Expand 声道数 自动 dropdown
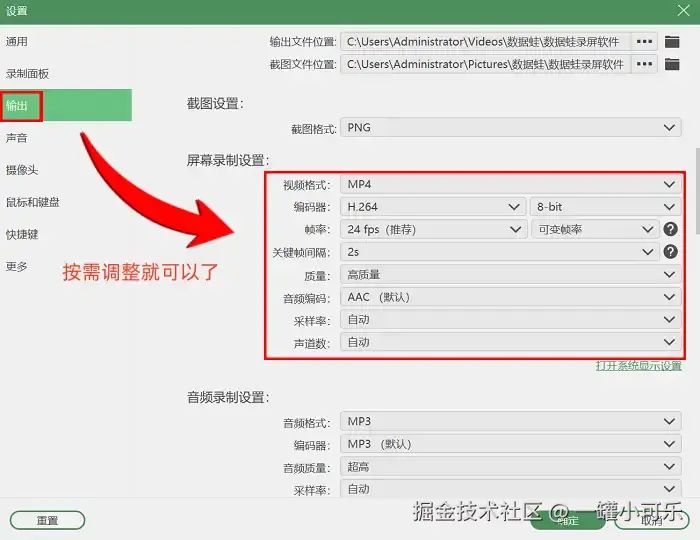This screenshot has height=540, width=700. (x=511, y=342)
